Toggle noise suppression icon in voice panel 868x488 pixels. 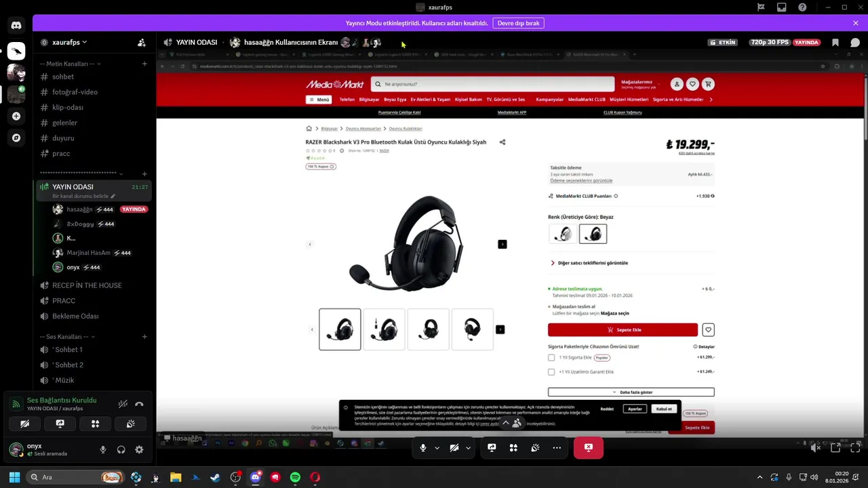pos(123,404)
